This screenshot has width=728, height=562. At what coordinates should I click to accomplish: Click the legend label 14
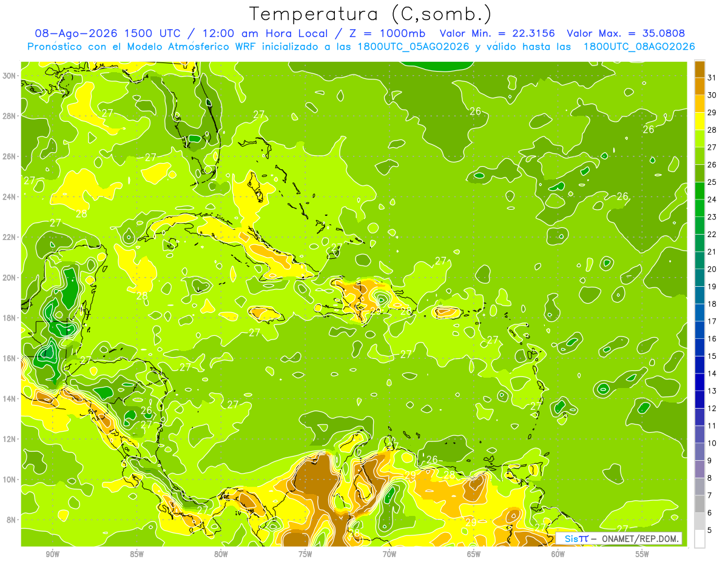pos(712,373)
